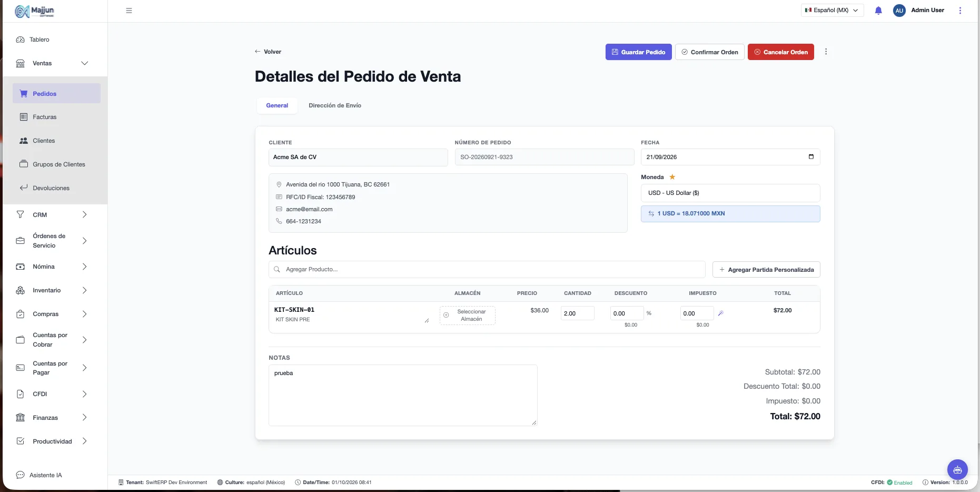Switch to Dirección de Envío tab
980x492 pixels.
tap(335, 105)
